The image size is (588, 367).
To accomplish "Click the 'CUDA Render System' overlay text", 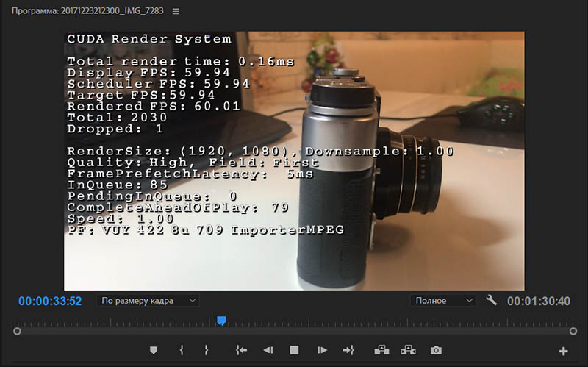I will (149, 39).
